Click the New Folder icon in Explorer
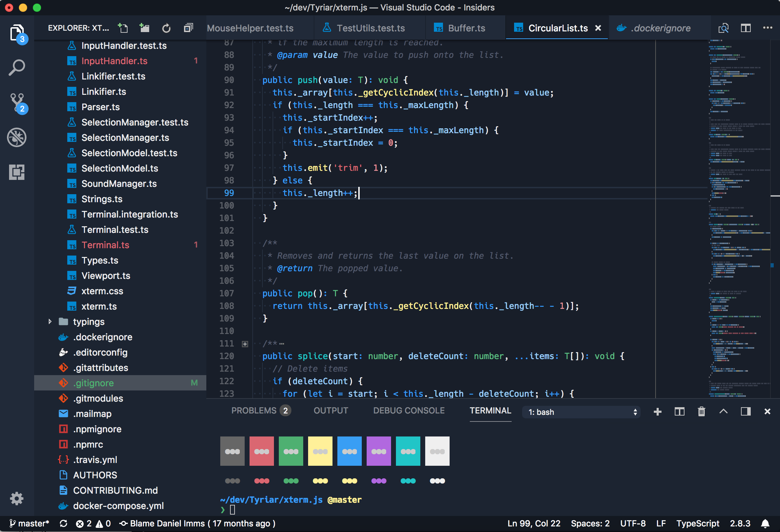The height and width of the screenshot is (532, 780). click(x=144, y=28)
